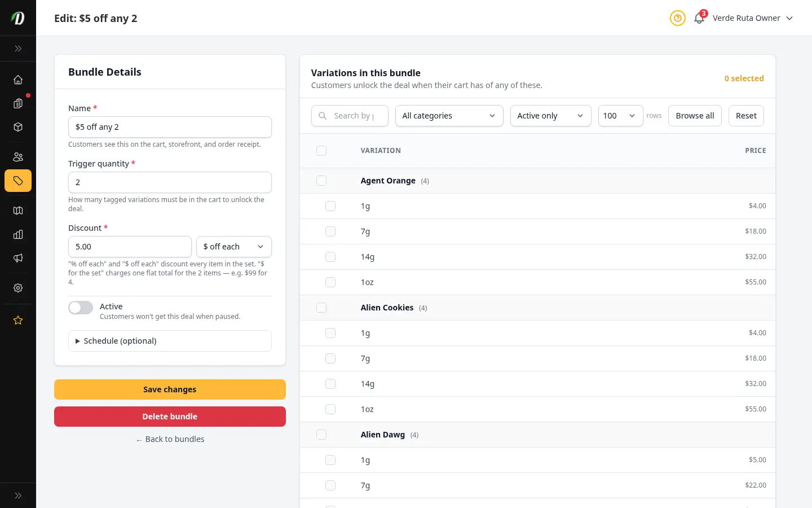Check Agent Orange 1oz variation checkbox

click(330, 282)
